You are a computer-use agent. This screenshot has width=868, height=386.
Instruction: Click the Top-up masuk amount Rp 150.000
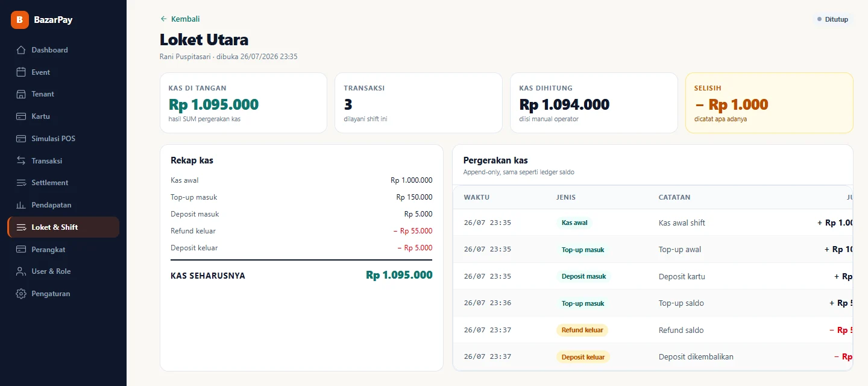click(x=414, y=197)
